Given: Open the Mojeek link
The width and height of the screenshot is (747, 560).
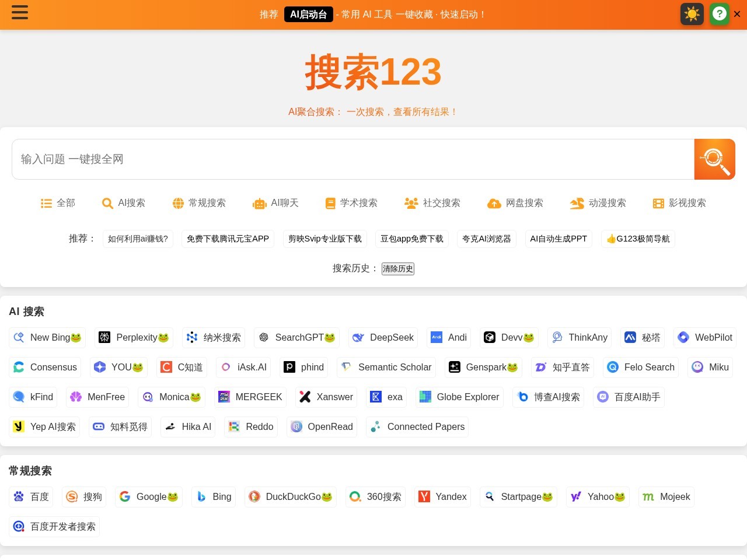Looking at the screenshot, I should [666, 496].
